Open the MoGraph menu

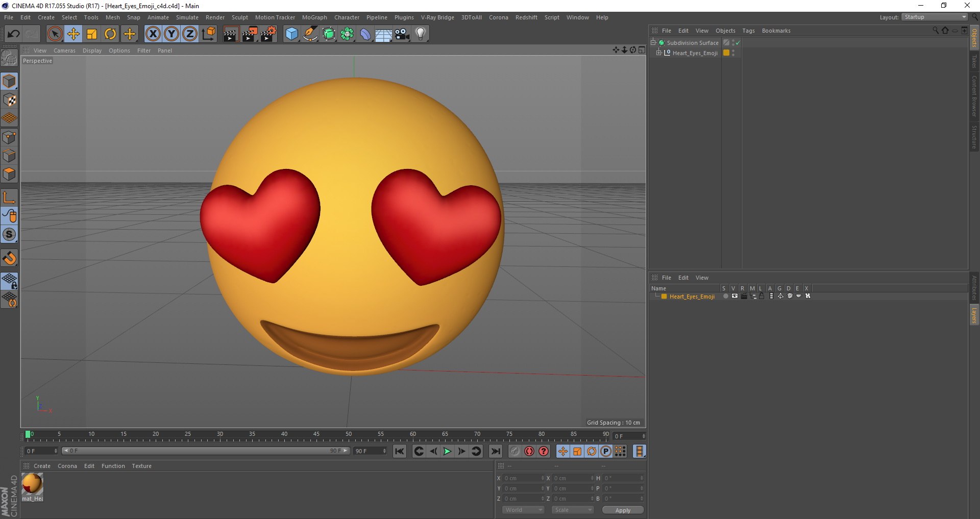point(314,17)
